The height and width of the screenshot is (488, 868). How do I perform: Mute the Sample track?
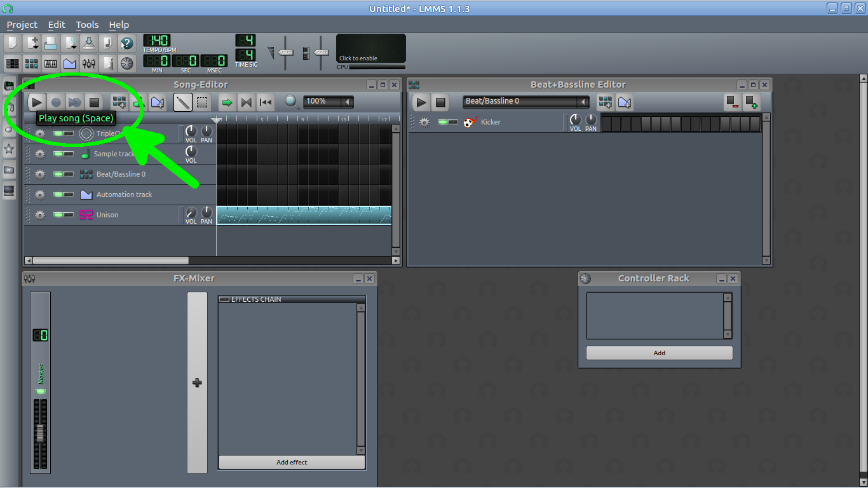[x=58, y=154]
